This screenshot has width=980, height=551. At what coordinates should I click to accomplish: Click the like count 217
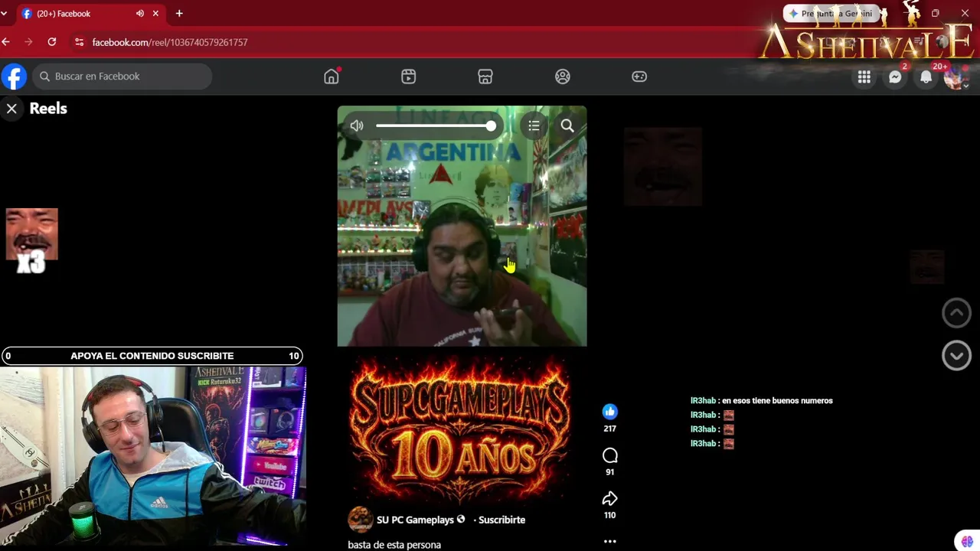tap(609, 429)
